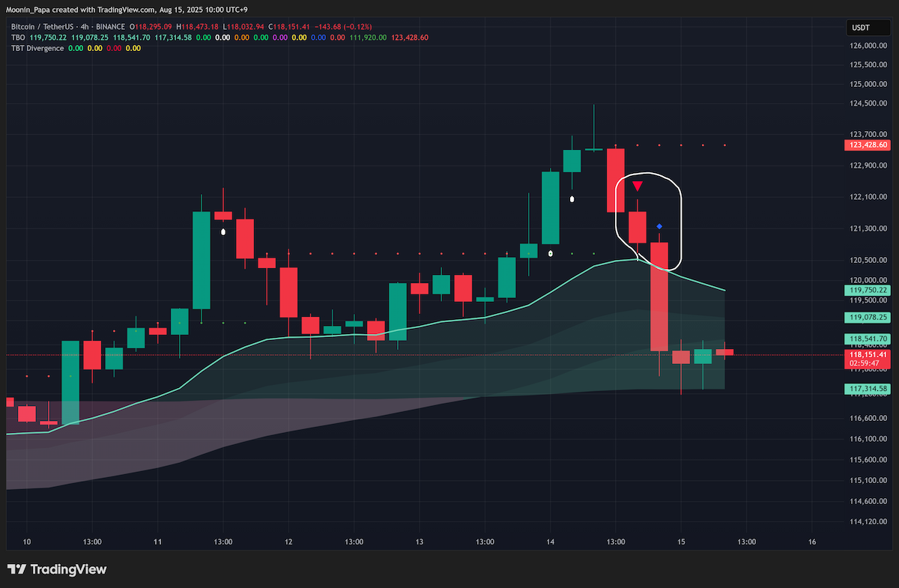This screenshot has width=899, height=588.
Task: Click the green 119,750.22 price label
Action: pyautogui.click(x=869, y=290)
